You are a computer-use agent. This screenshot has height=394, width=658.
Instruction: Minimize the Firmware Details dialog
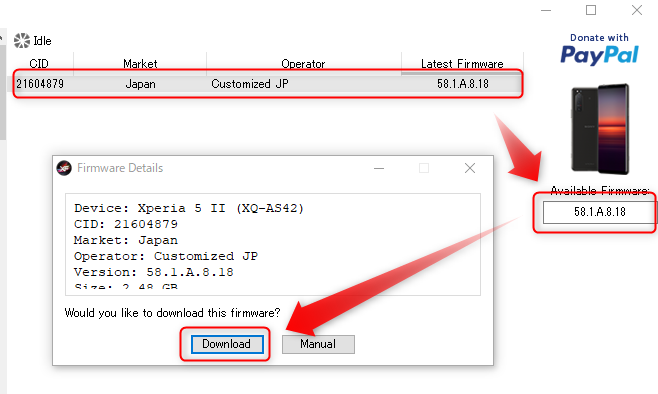click(379, 168)
